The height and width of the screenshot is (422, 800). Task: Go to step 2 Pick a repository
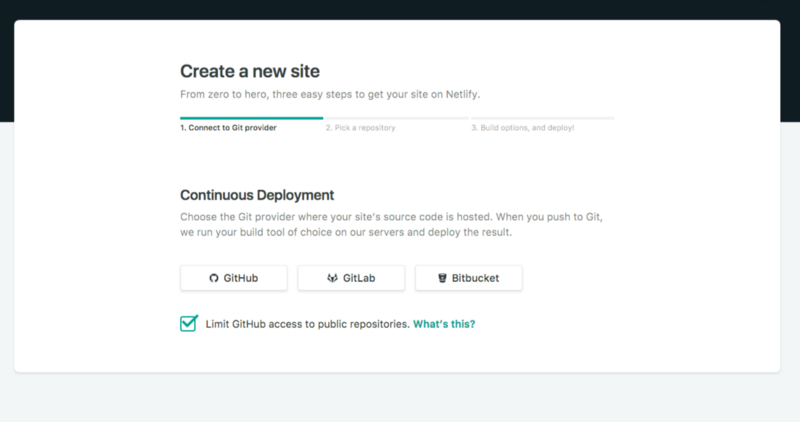coord(360,128)
